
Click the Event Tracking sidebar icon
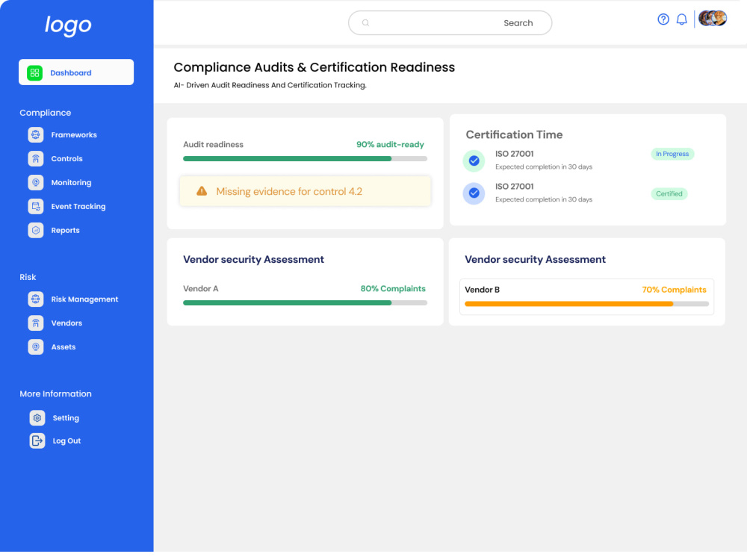(x=36, y=206)
